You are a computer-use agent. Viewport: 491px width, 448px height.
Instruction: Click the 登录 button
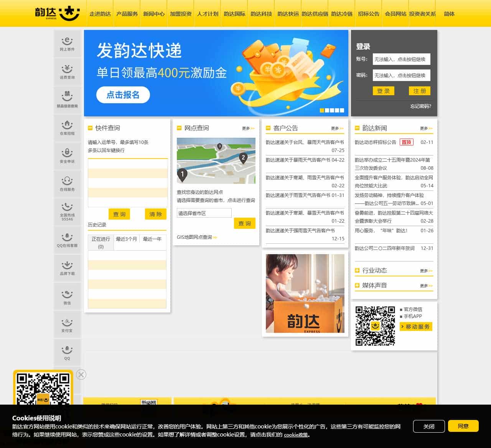[x=383, y=91]
